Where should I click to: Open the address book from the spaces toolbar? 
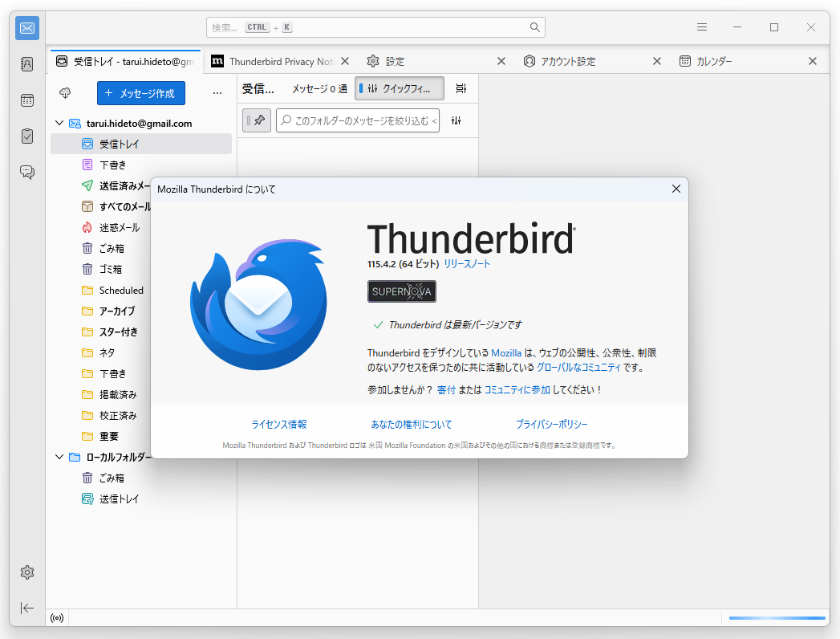pos(26,63)
